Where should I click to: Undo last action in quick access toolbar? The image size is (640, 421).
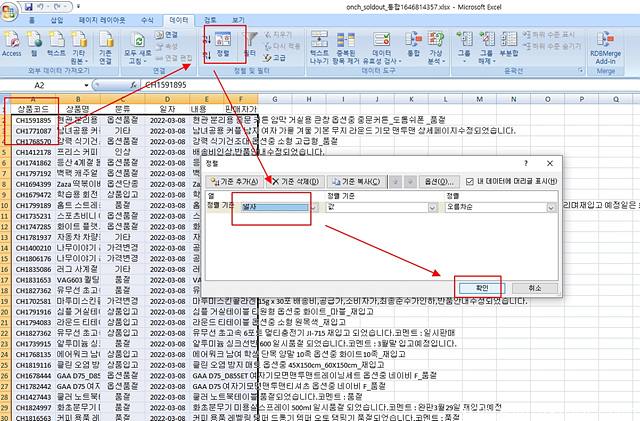point(40,7)
